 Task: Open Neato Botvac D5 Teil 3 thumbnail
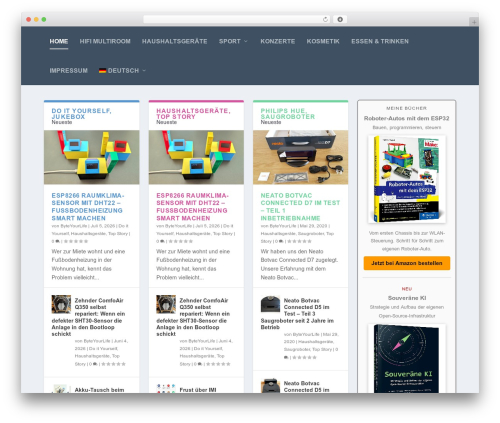[270, 304]
